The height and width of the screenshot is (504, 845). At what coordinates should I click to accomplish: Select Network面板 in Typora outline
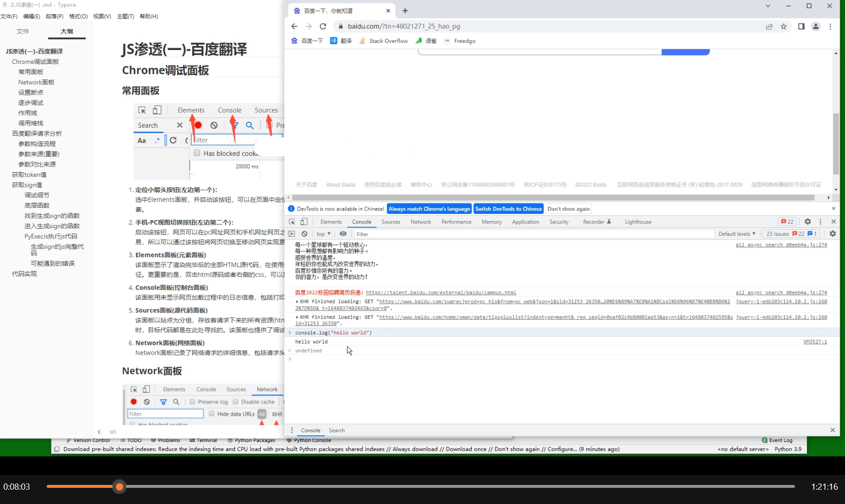(36, 82)
